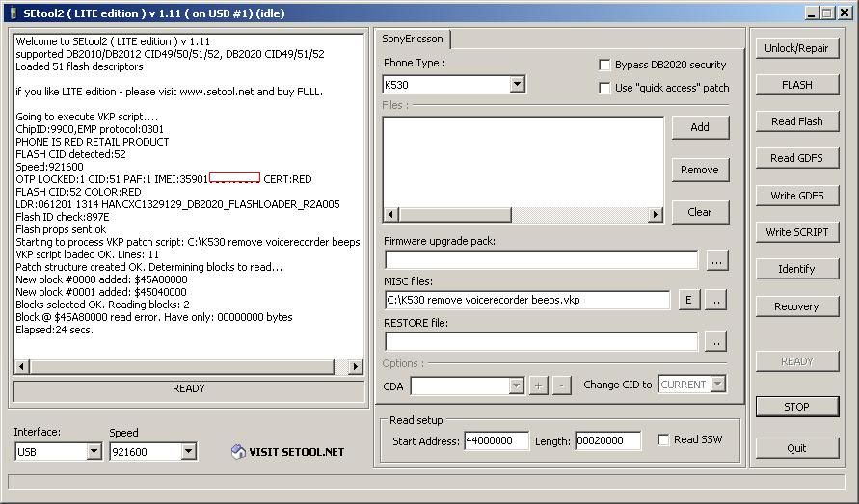Click the STOP button
The width and height of the screenshot is (859, 504).
coord(796,407)
